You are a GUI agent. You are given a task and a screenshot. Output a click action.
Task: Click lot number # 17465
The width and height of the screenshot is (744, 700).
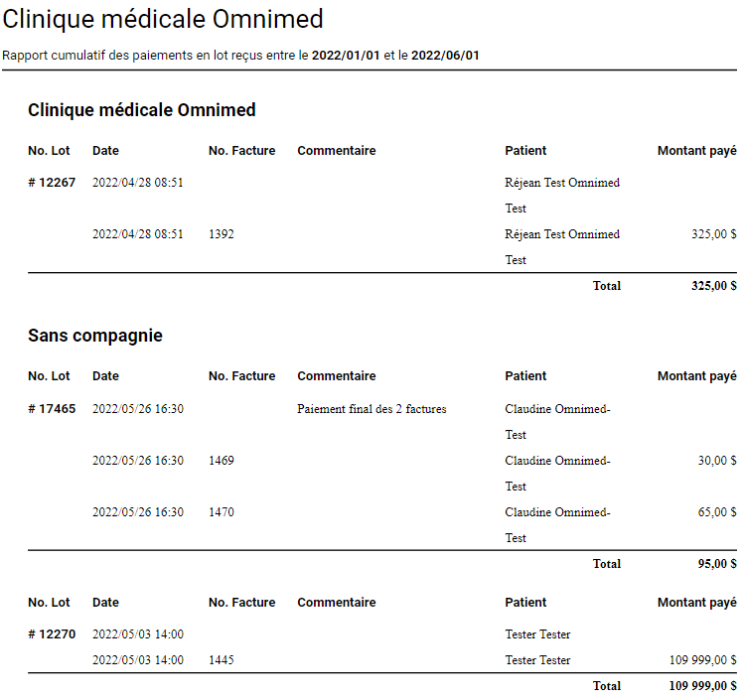coord(52,409)
